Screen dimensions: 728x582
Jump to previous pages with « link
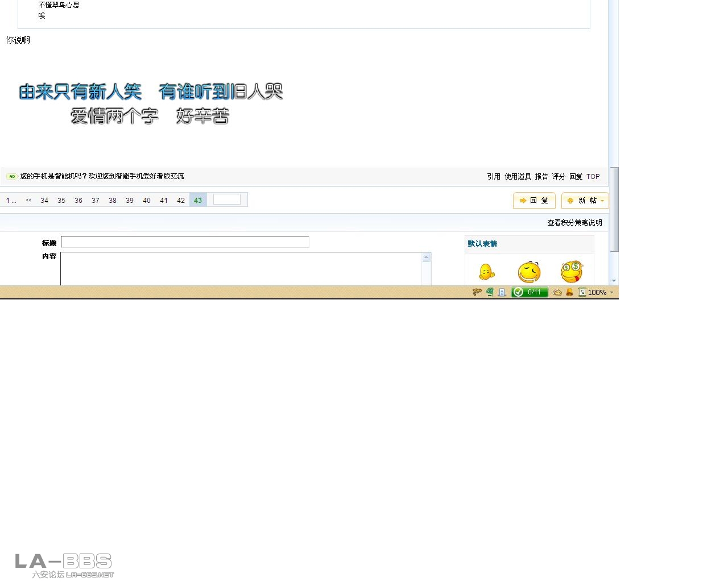(x=28, y=200)
